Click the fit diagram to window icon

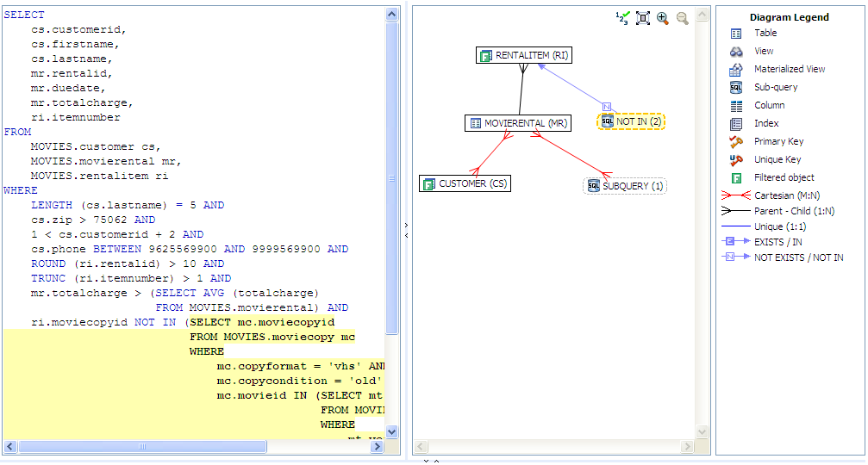pos(643,18)
